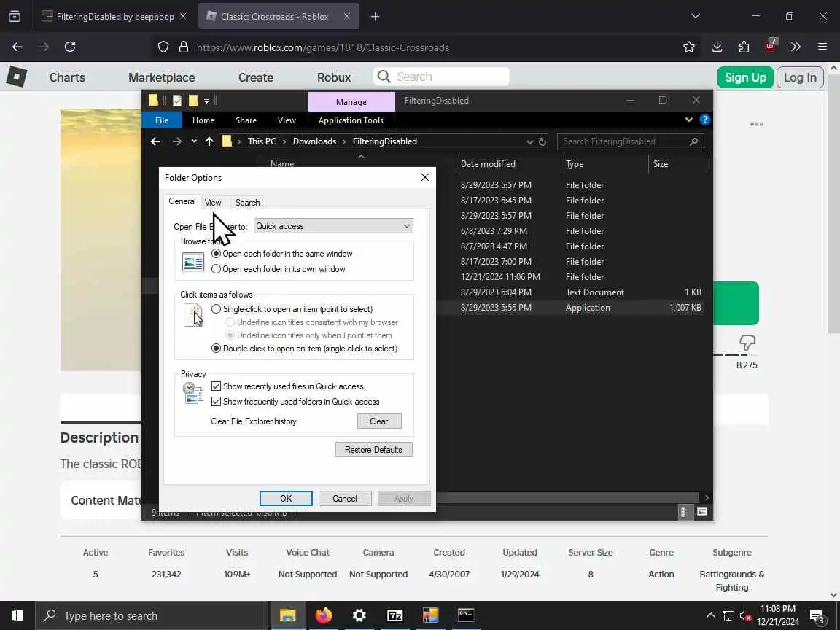
Task: Switch to the Search tab in Folder Options
Action: tap(247, 203)
